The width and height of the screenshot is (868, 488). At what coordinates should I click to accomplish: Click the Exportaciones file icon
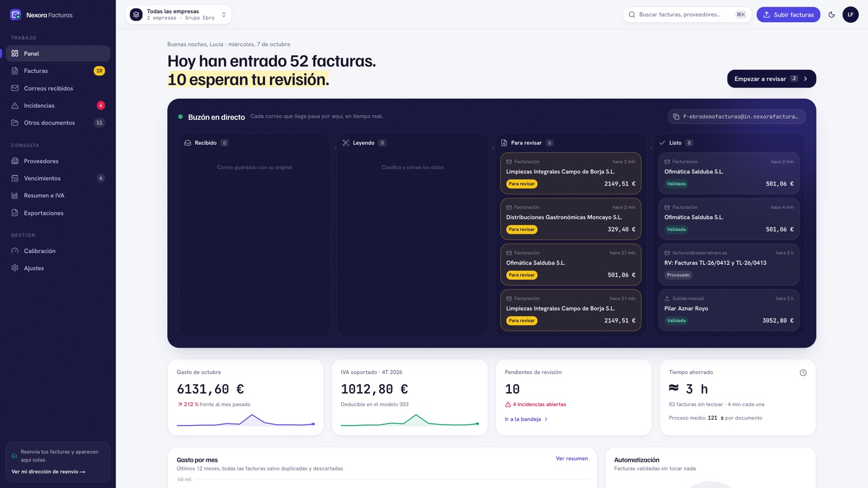pos(15,213)
